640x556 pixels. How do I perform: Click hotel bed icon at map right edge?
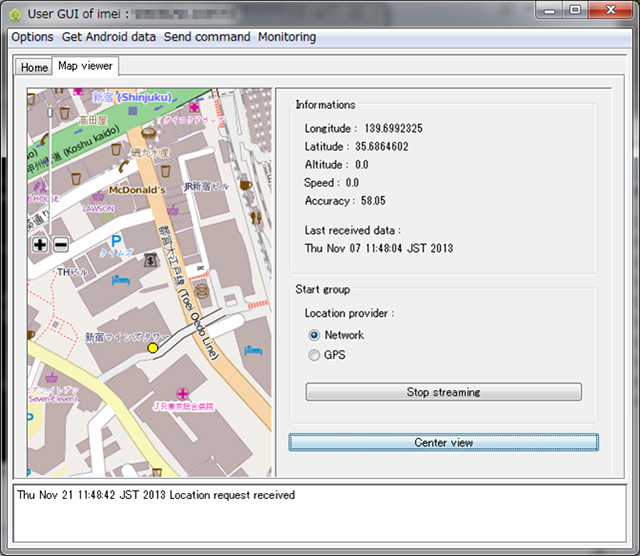253,351
